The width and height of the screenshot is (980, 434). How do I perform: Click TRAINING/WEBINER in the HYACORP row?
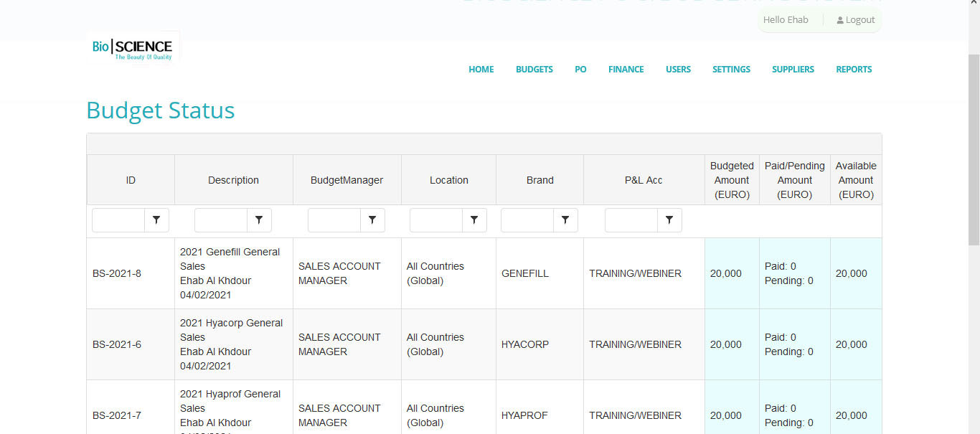coord(636,344)
